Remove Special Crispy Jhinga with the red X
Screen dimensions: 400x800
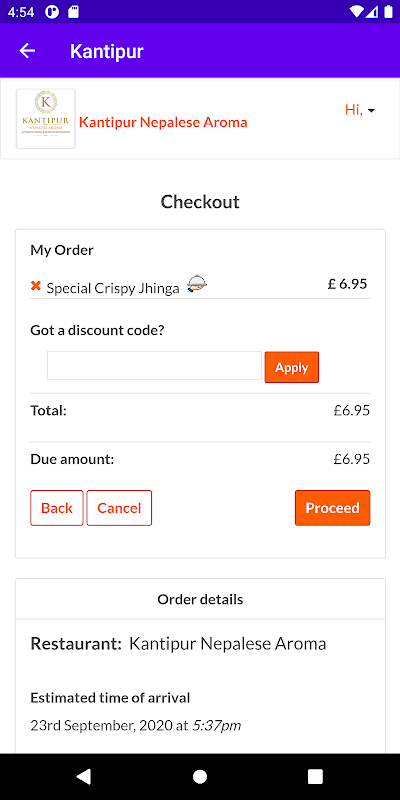[36, 286]
